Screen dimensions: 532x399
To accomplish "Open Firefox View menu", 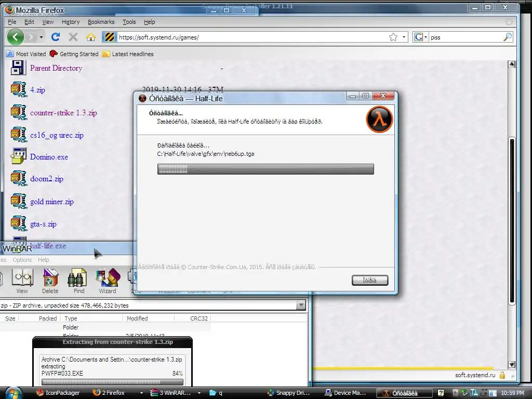I will (48, 22).
